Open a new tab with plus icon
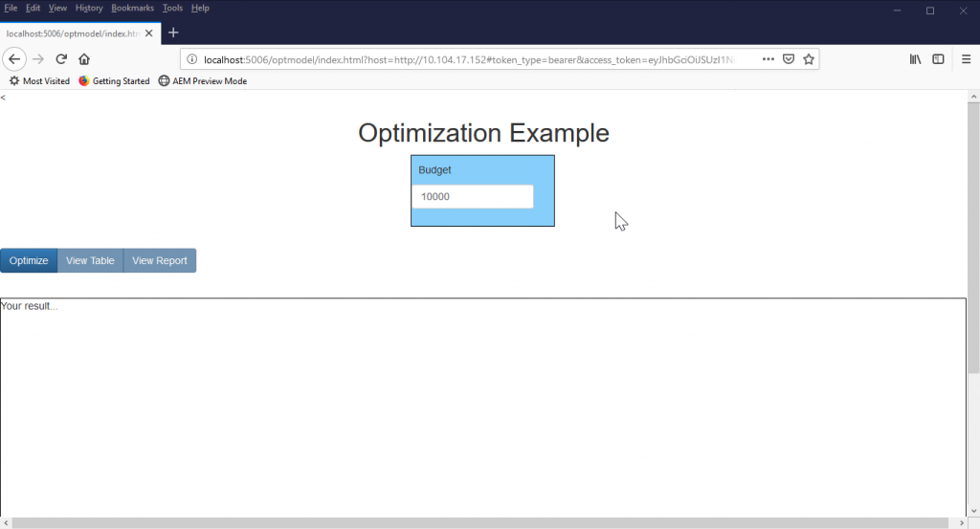This screenshot has height=529, width=980. coord(173,33)
